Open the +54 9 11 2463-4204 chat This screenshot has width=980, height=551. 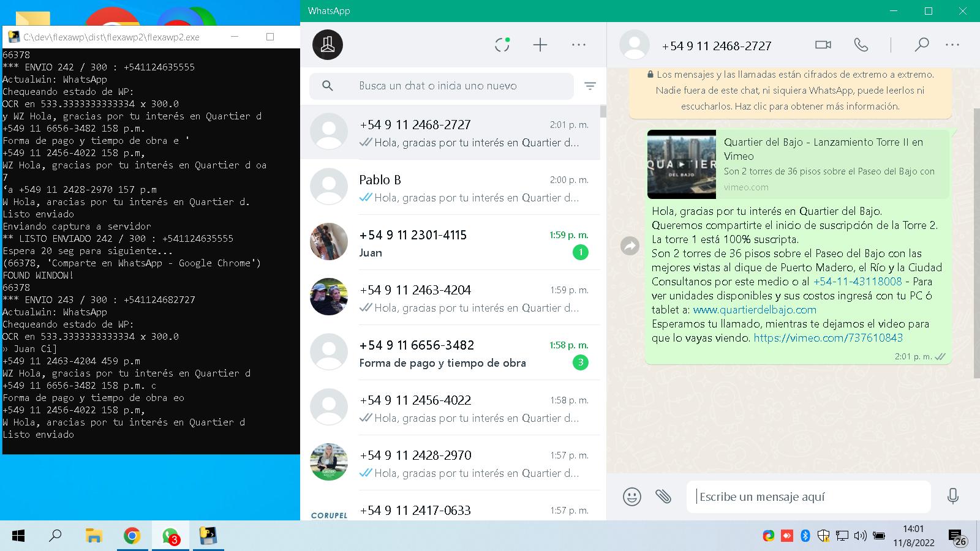click(450, 298)
